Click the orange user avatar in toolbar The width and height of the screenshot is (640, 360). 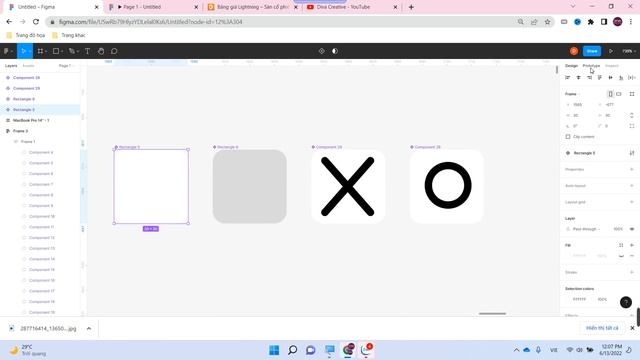click(x=574, y=51)
